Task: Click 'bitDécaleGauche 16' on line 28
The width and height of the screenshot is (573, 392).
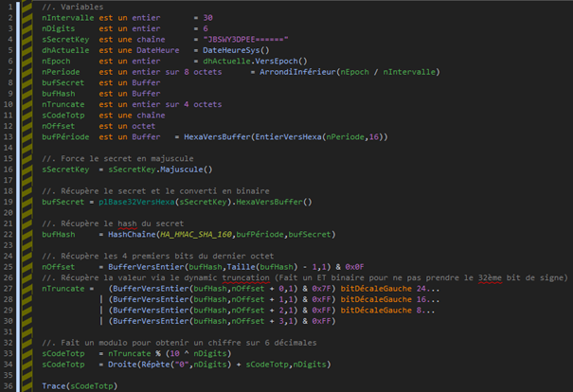Action: [383, 299]
